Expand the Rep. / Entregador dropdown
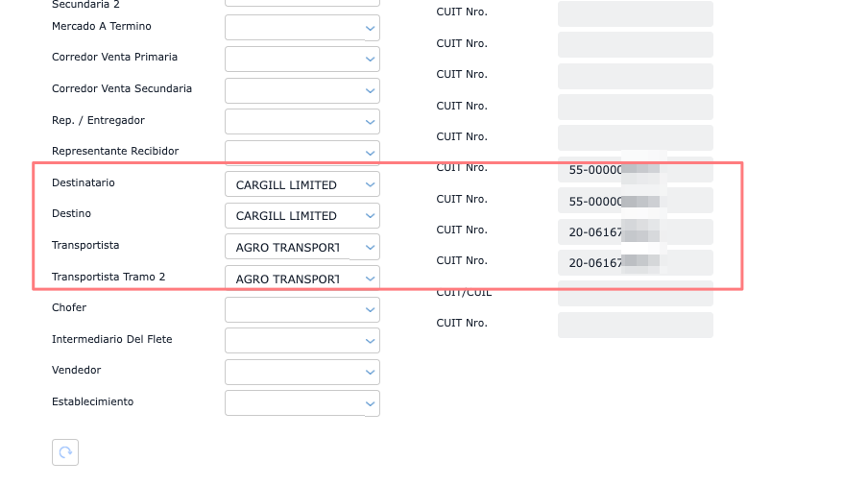868x485 pixels. (x=301, y=121)
